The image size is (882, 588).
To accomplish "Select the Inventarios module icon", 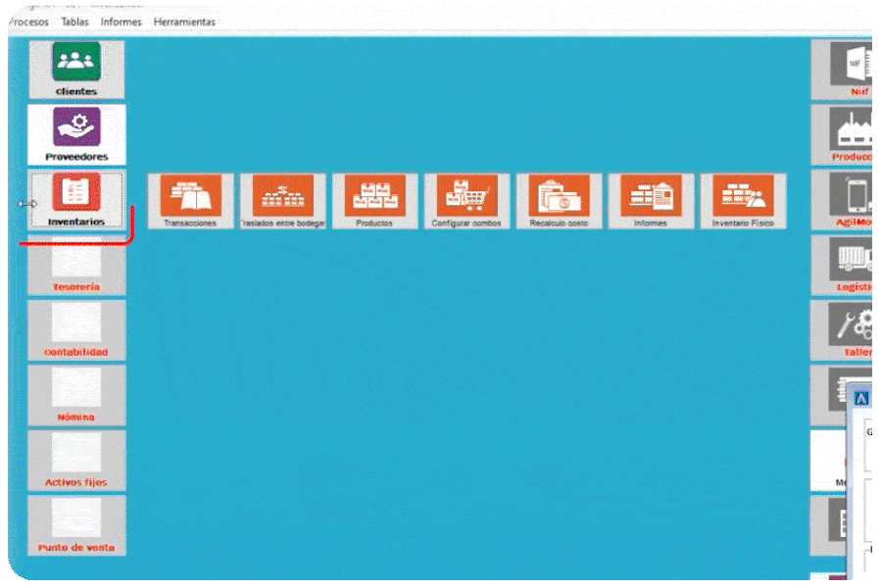I will point(76,200).
